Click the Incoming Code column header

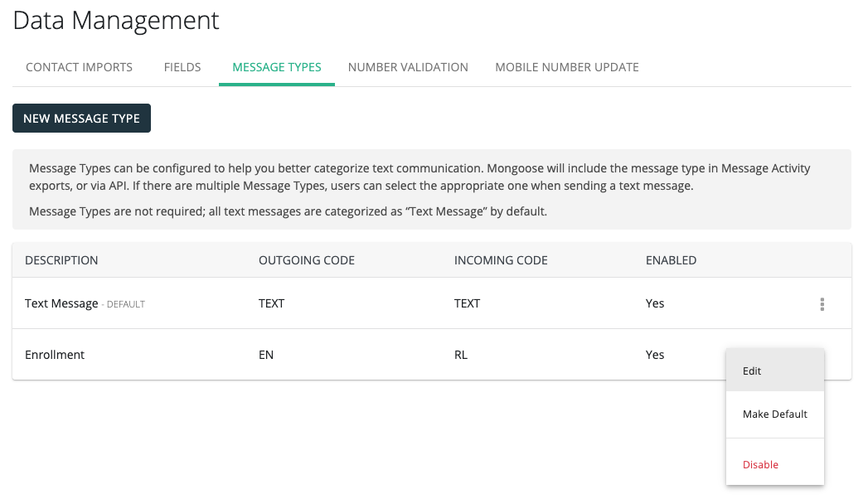[x=501, y=260]
